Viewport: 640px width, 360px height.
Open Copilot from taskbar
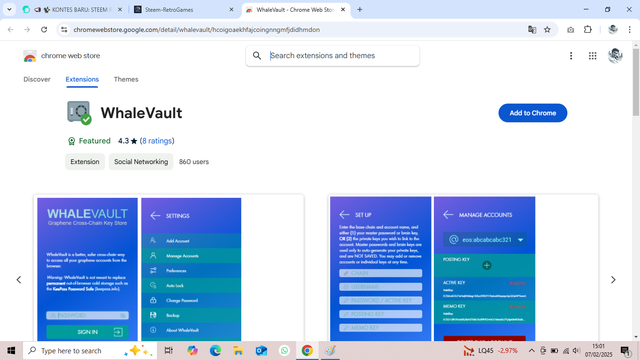click(192, 351)
